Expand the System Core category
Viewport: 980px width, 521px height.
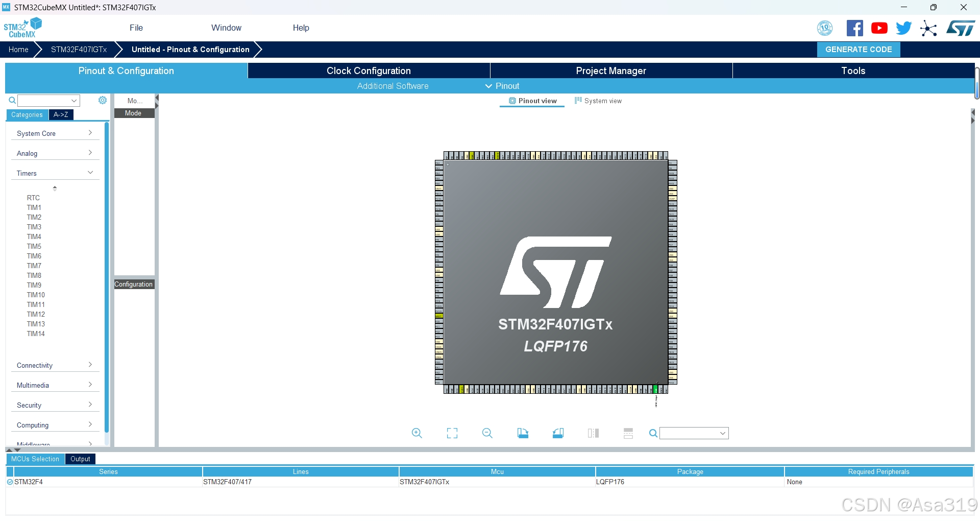(x=55, y=133)
